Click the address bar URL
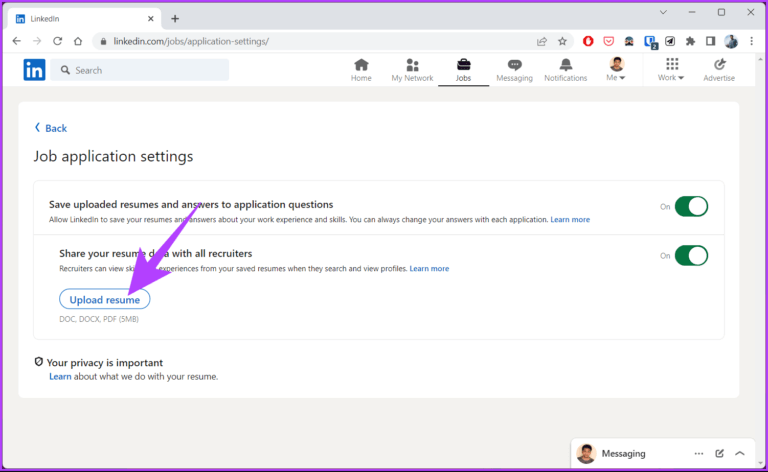Viewport: 768px width, 472px height. pos(191,41)
